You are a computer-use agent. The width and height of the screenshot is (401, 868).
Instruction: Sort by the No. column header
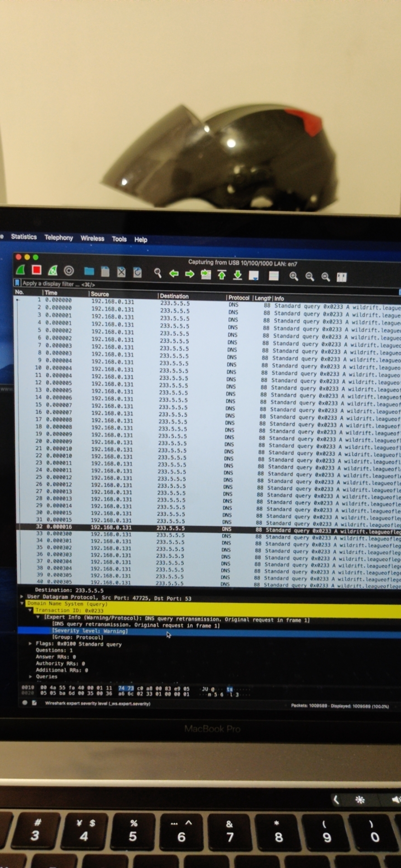(19, 292)
